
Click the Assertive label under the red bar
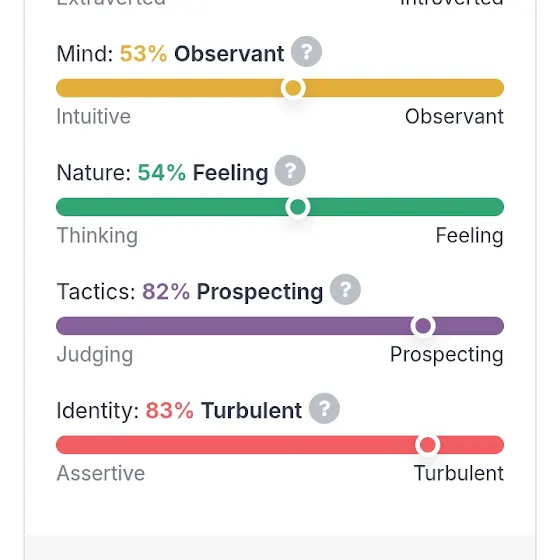(101, 473)
